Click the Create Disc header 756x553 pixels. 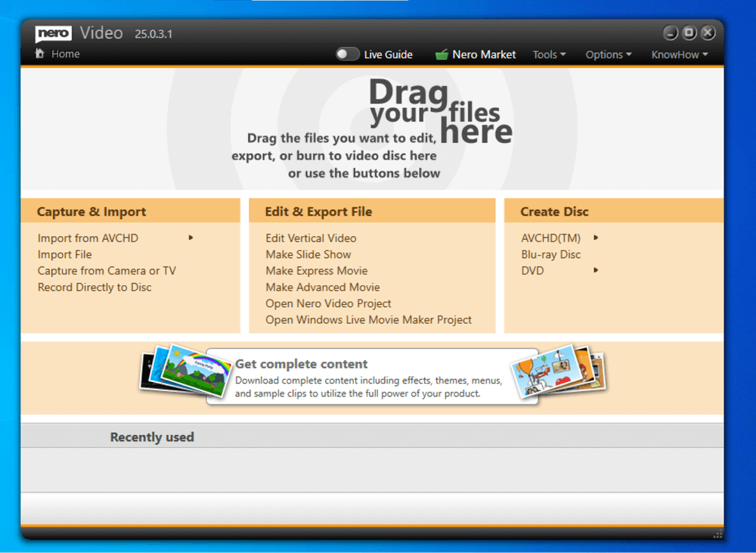[614, 211]
